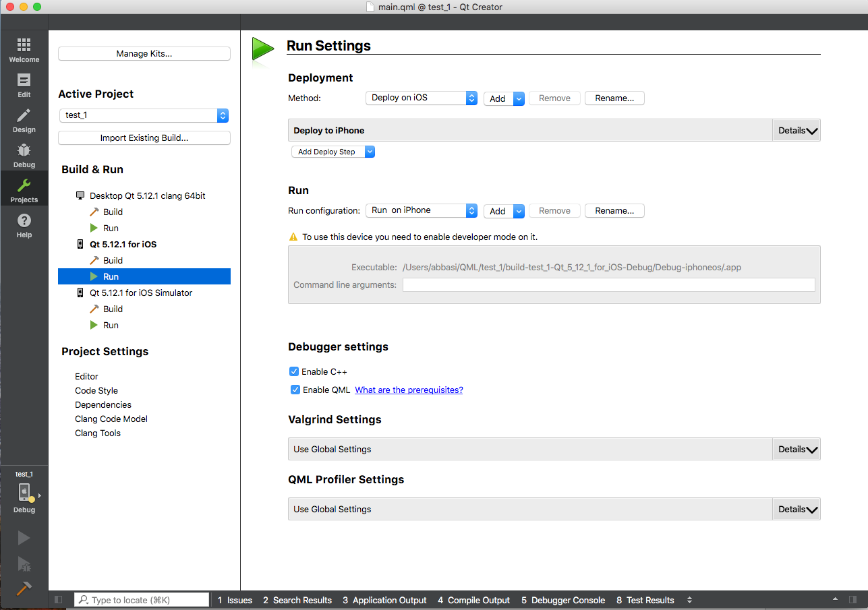Image resolution: width=868 pixels, height=610 pixels.
Task: Click Rename... in Run section
Action: tap(614, 211)
